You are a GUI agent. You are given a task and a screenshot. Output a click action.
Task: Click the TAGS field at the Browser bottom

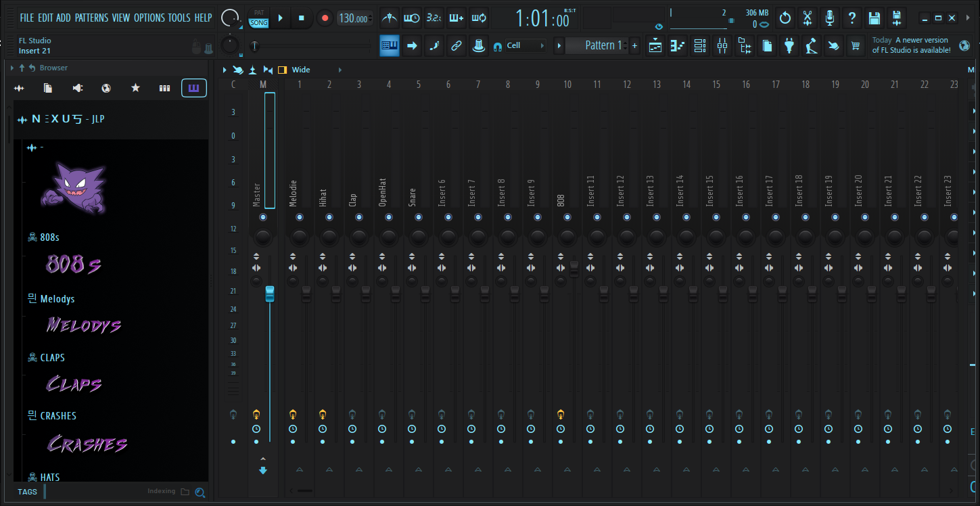coord(27,492)
